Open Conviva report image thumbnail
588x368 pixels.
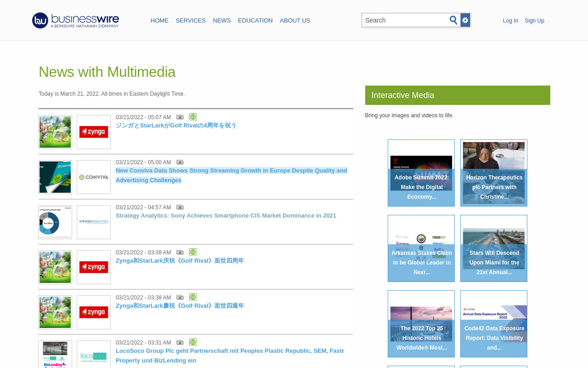(x=55, y=177)
